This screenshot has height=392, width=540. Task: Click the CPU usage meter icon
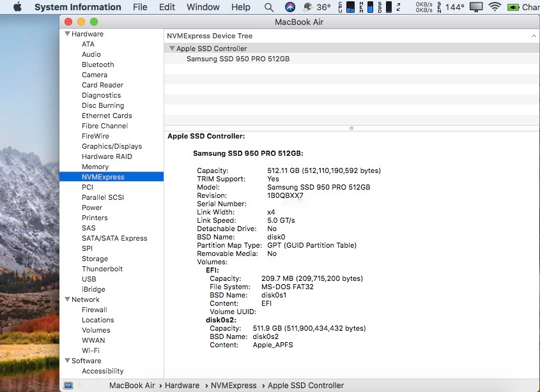tap(346, 7)
